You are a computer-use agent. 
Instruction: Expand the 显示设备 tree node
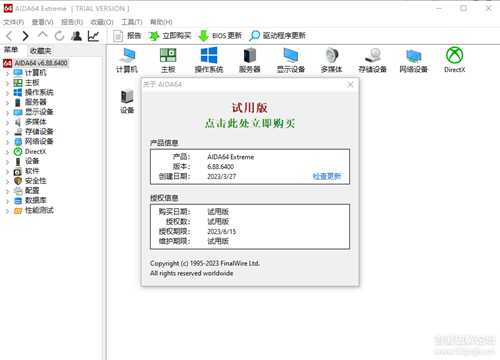coord(7,112)
